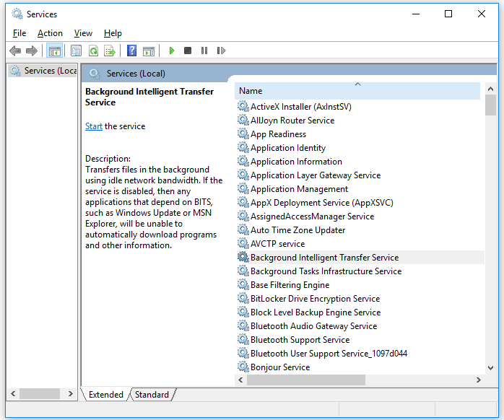
Task: Open the Action menu
Action: click(50, 33)
